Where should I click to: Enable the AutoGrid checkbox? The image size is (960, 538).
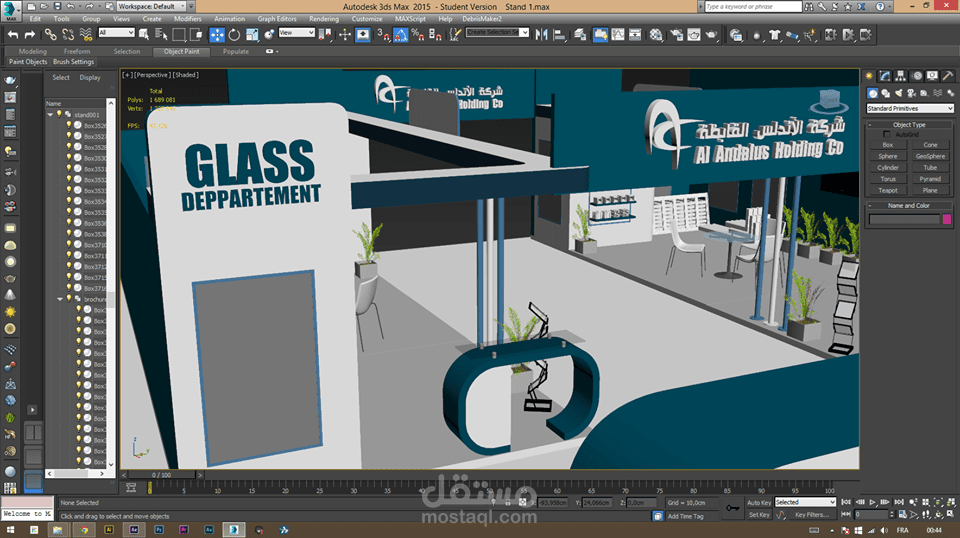(x=887, y=134)
